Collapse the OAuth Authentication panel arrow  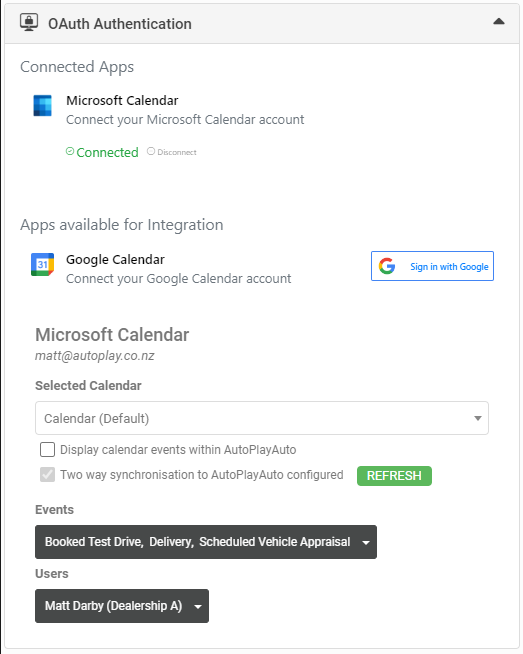(x=499, y=21)
